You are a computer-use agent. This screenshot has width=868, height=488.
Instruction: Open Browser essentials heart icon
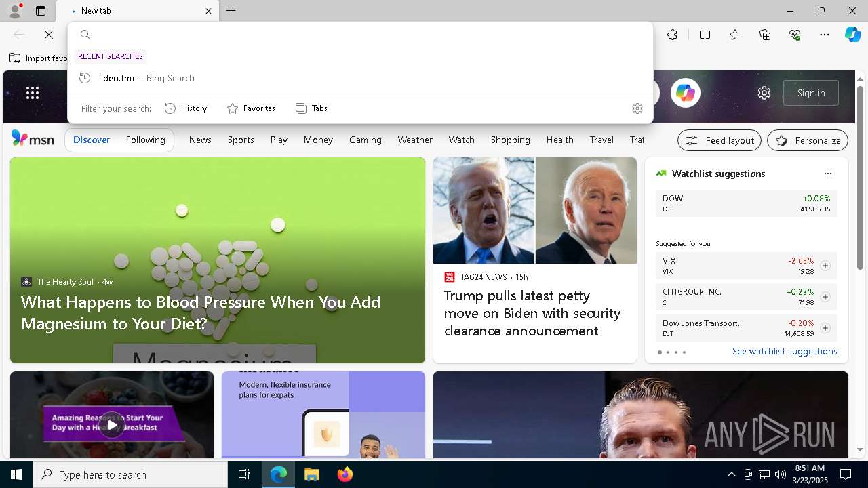[x=795, y=35]
